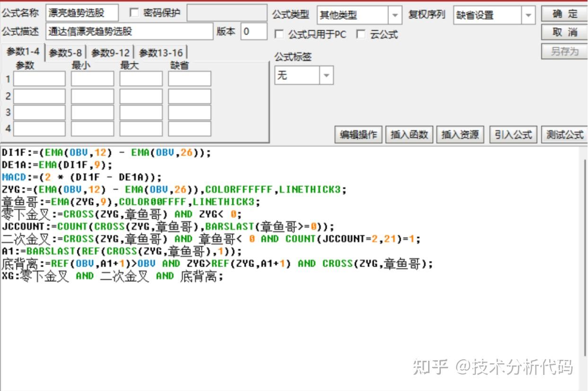The width and height of the screenshot is (588, 391).
Task: Click the 版本 version field showing 0
Action: point(254,32)
